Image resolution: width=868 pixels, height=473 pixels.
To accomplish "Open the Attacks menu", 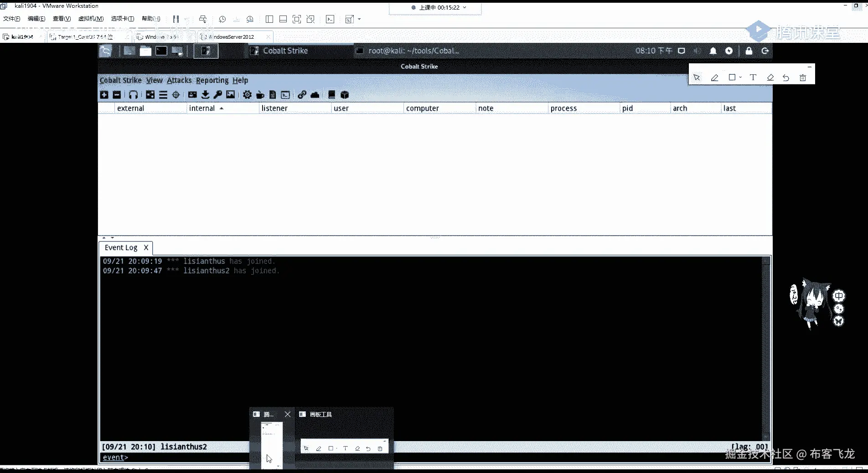I will pyautogui.click(x=179, y=80).
